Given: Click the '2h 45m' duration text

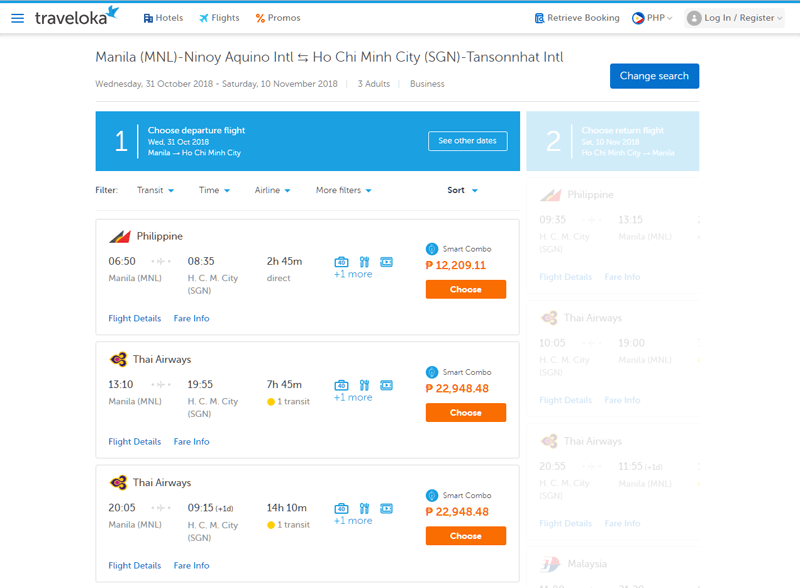Looking at the screenshot, I should [285, 261].
